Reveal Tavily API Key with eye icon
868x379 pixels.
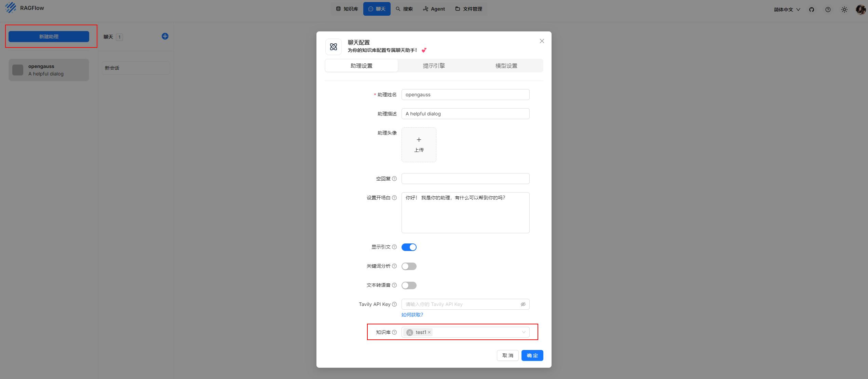tap(523, 304)
